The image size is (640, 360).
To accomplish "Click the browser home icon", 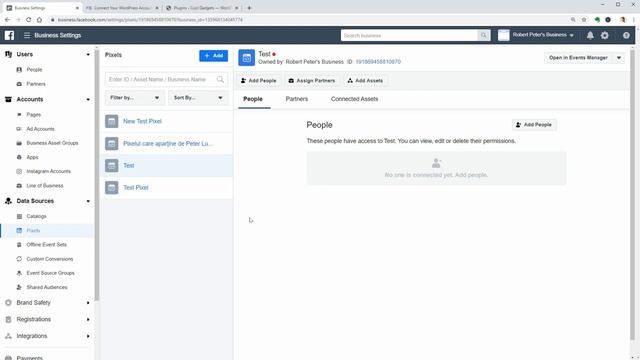I will click(x=39, y=20).
